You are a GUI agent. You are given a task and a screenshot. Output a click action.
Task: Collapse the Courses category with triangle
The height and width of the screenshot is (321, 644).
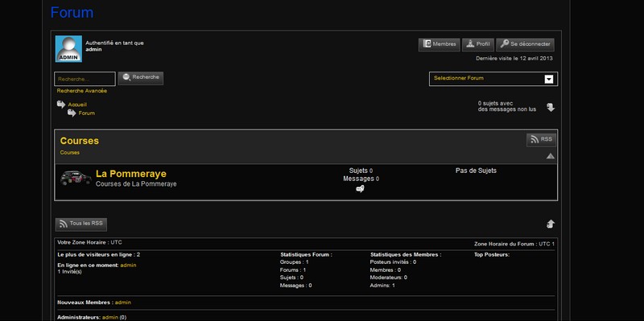[551, 156]
